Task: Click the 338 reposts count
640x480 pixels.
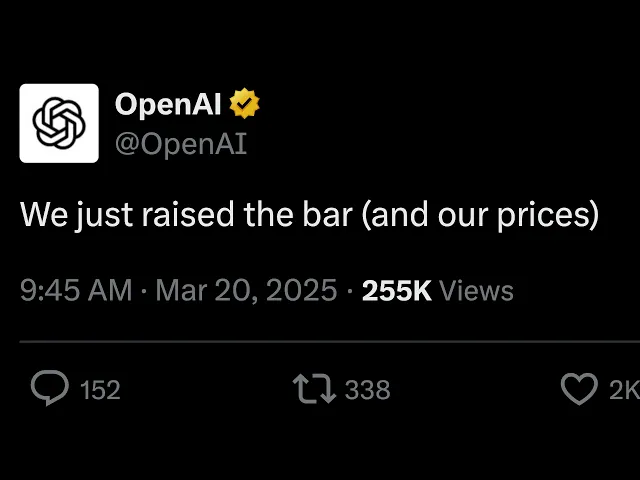Action: [367, 390]
